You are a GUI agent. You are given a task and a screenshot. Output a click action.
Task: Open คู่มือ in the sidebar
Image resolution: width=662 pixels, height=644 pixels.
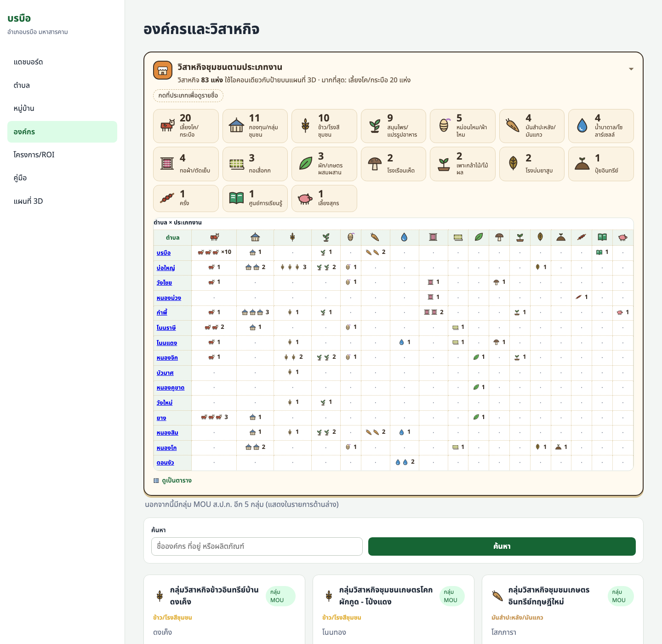coord(62,178)
